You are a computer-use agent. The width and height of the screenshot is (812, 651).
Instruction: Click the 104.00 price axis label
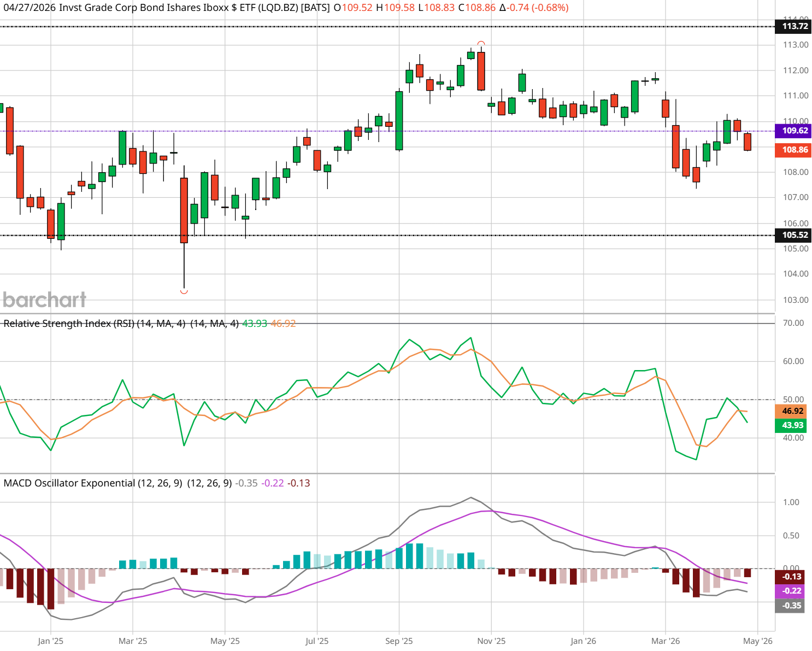click(x=796, y=274)
